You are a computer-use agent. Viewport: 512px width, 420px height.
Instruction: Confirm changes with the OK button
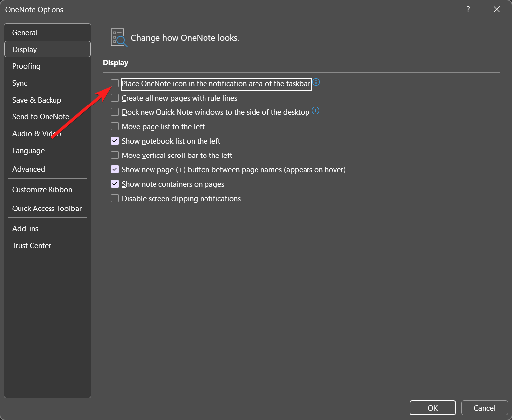(433, 408)
